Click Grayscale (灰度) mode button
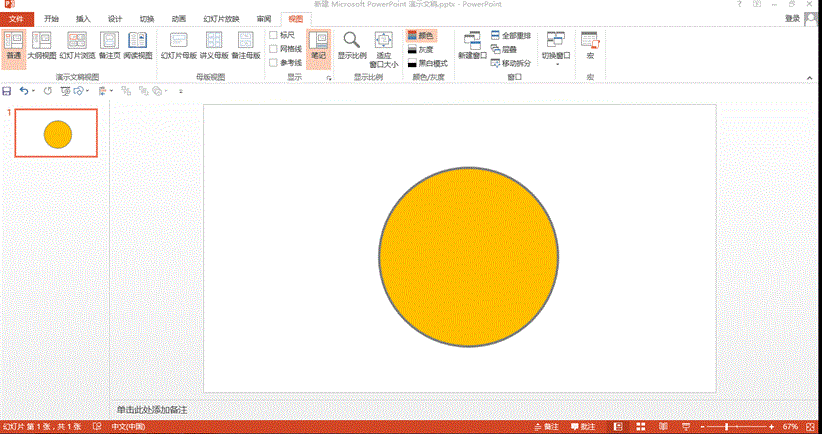This screenshot has height=434, width=822. (x=420, y=49)
